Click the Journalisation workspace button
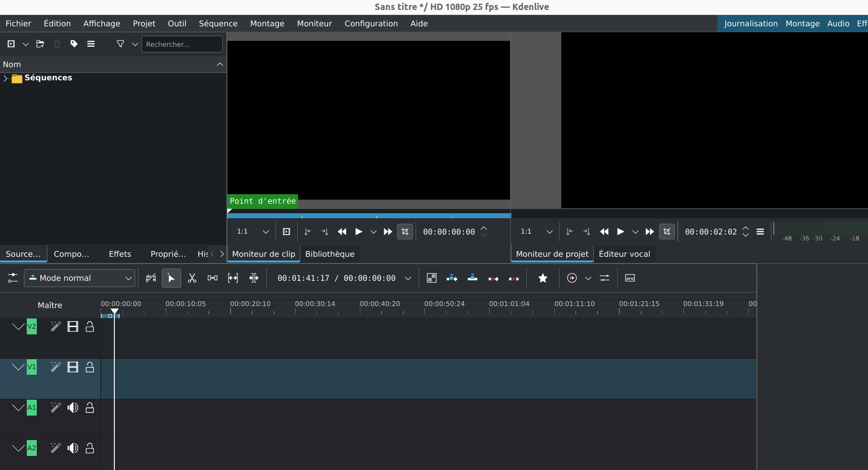 point(750,24)
